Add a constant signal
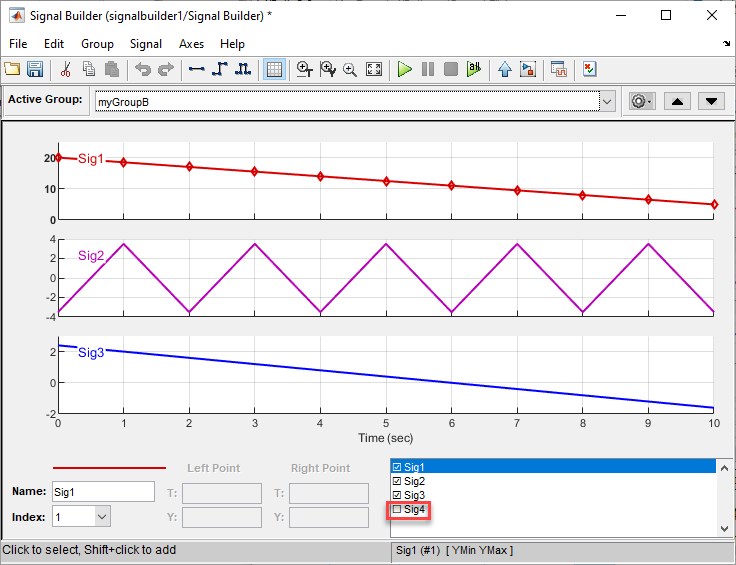Viewport: 736px width, 565px height. pyautogui.click(x=196, y=69)
